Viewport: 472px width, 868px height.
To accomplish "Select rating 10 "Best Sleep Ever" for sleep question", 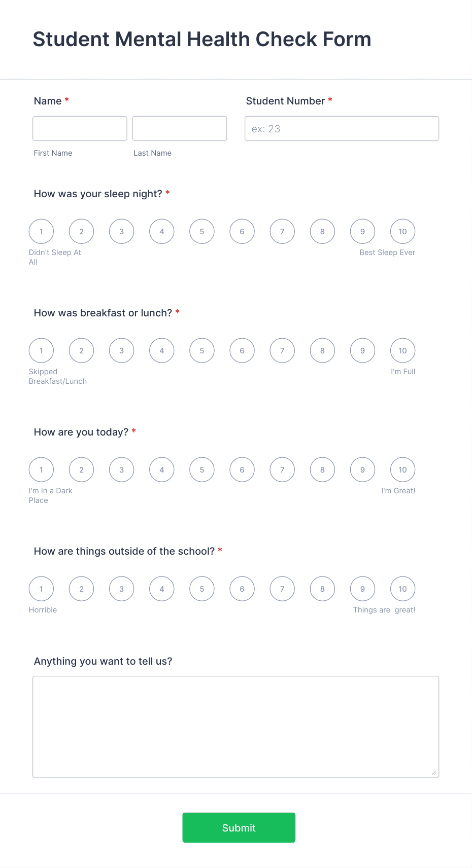I will point(402,231).
